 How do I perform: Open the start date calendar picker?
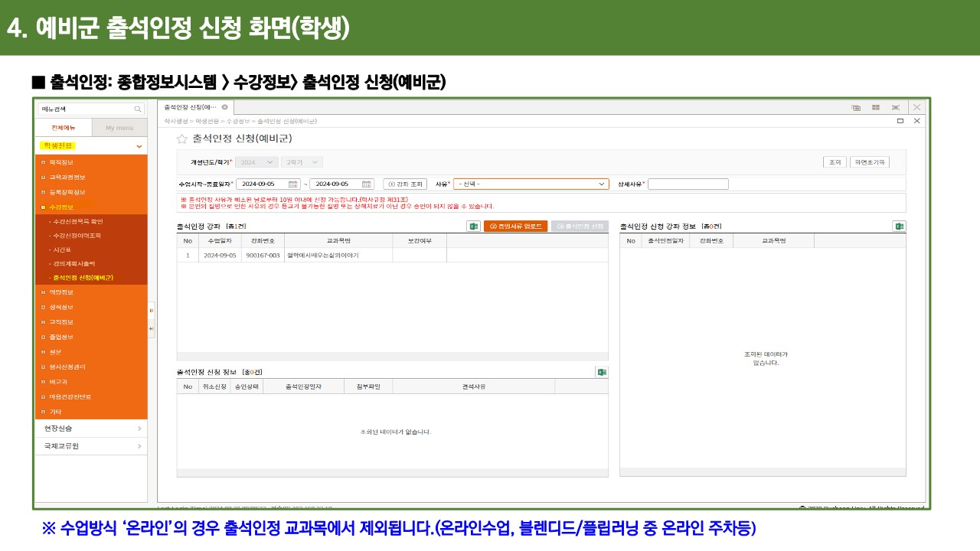point(293,184)
